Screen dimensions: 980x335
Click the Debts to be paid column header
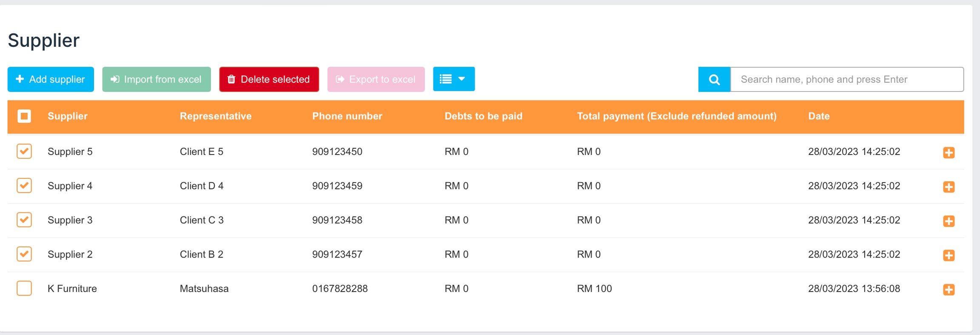tap(483, 116)
